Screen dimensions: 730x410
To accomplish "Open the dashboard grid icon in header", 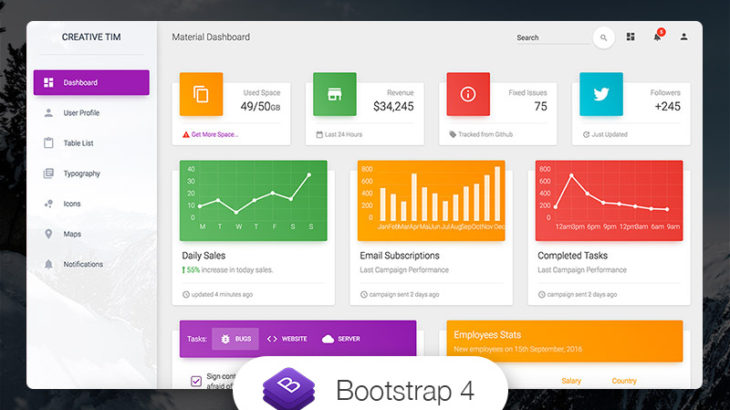I will (x=631, y=37).
